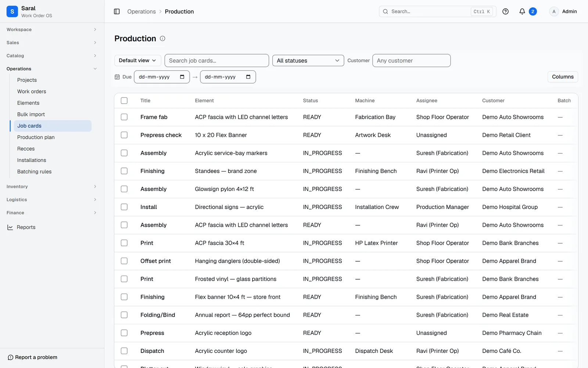Click the Reports chart icon

[x=10, y=227]
